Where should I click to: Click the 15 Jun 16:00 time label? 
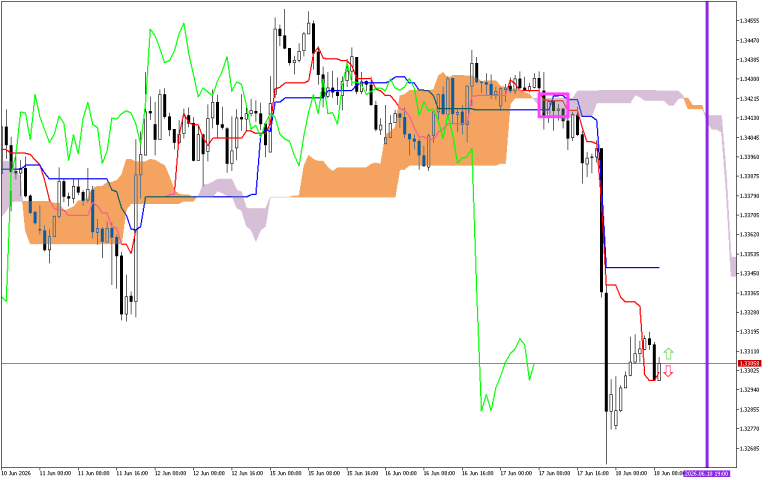click(362, 473)
